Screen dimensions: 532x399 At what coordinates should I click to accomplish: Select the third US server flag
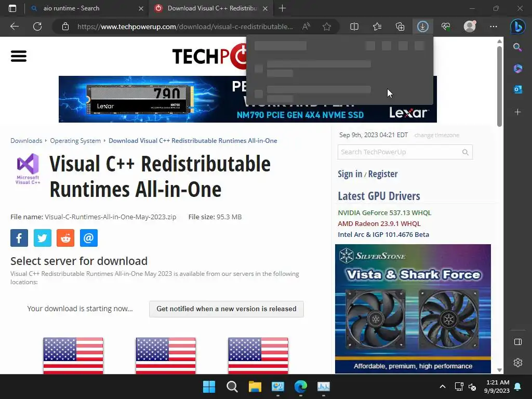pos(258,355)
